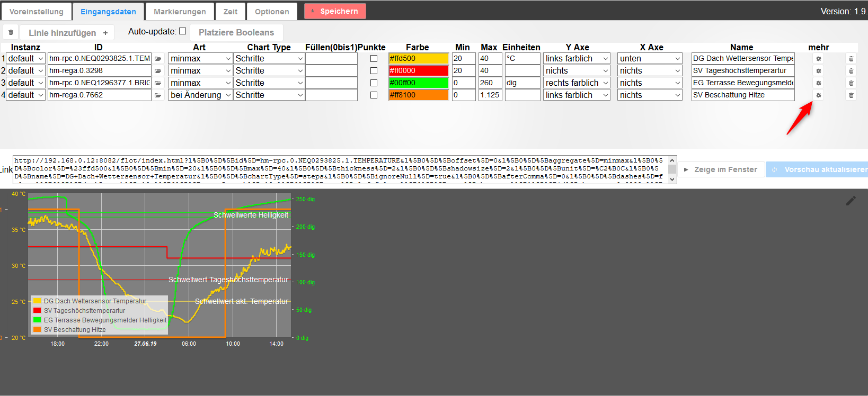Click the orange #ff8100 color field

point(419,95)
